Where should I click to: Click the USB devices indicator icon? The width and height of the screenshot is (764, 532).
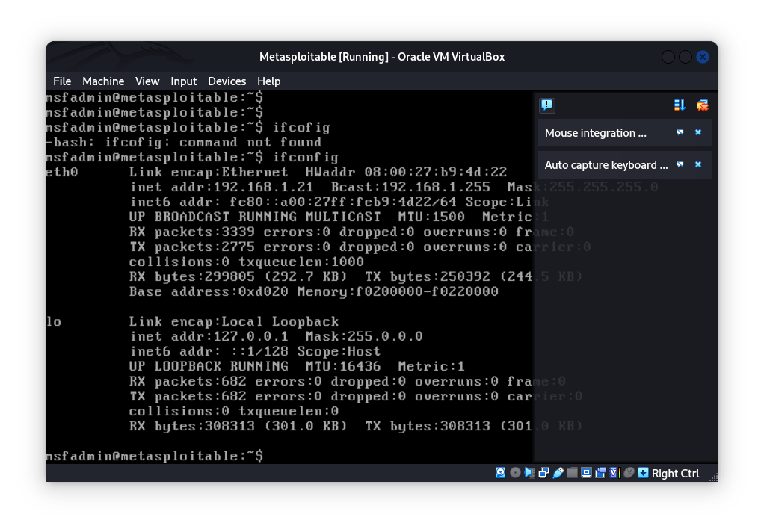pyautogui.click(x=558, y=472)
